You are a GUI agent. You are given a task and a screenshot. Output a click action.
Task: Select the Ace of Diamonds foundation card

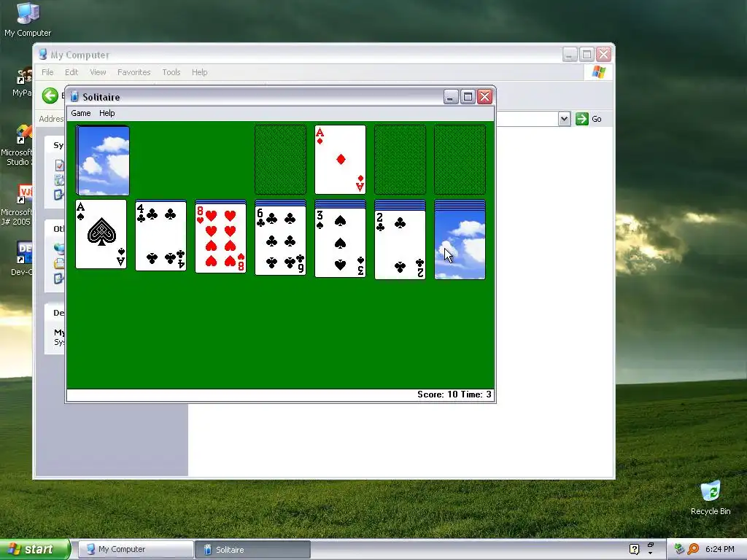(340, 160)
